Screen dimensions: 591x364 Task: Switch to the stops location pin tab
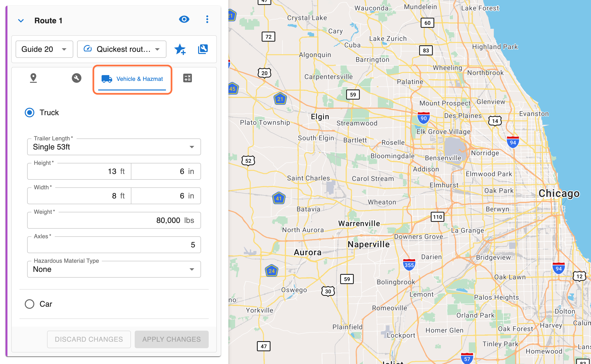point(33,78)
